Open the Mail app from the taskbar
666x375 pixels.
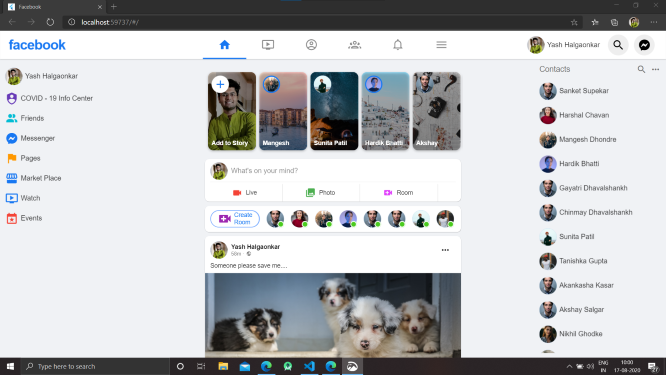(x=245, y=366)
